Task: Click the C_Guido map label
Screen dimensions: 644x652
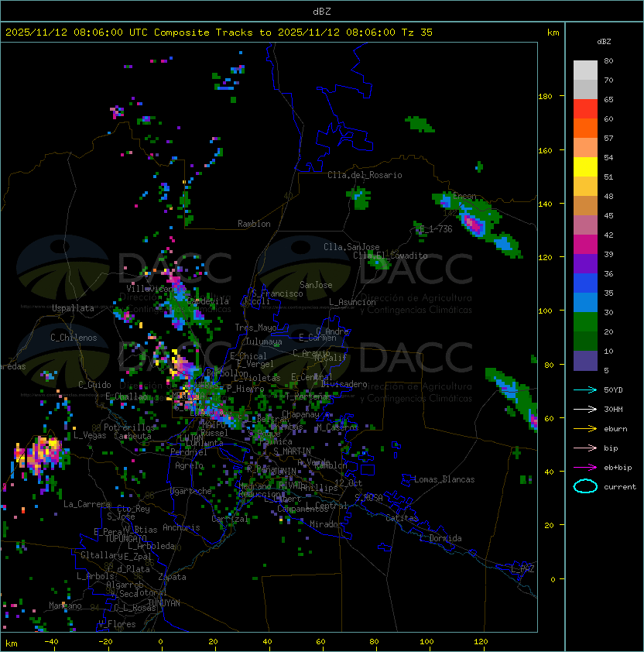Action: [94, 385]
